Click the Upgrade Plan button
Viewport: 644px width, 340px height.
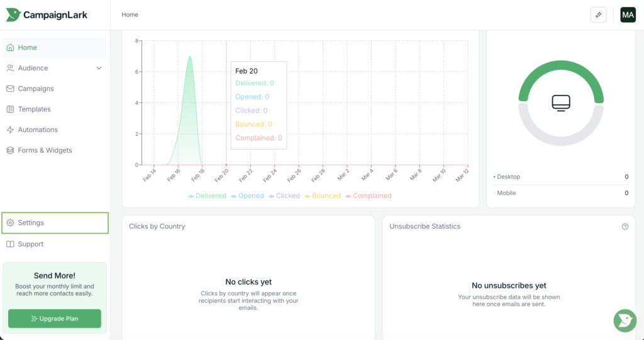[x=55, y=319]
